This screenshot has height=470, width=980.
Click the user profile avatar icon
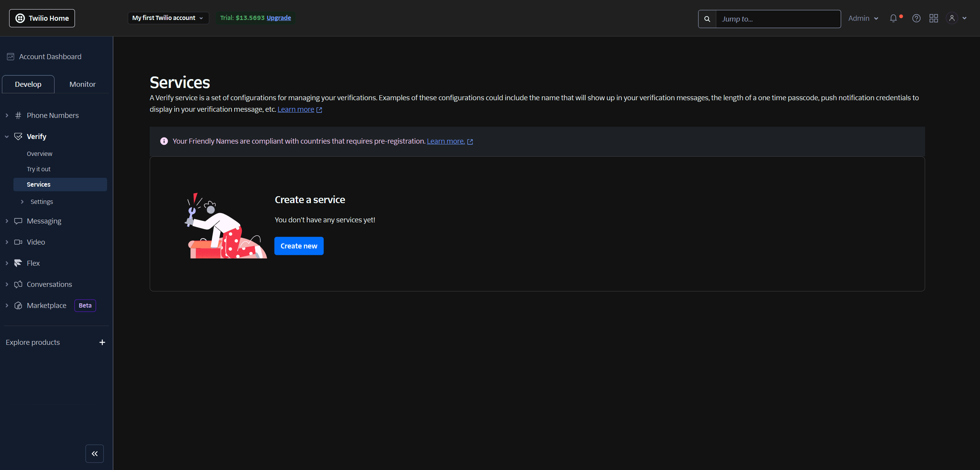tap(952, 18)
